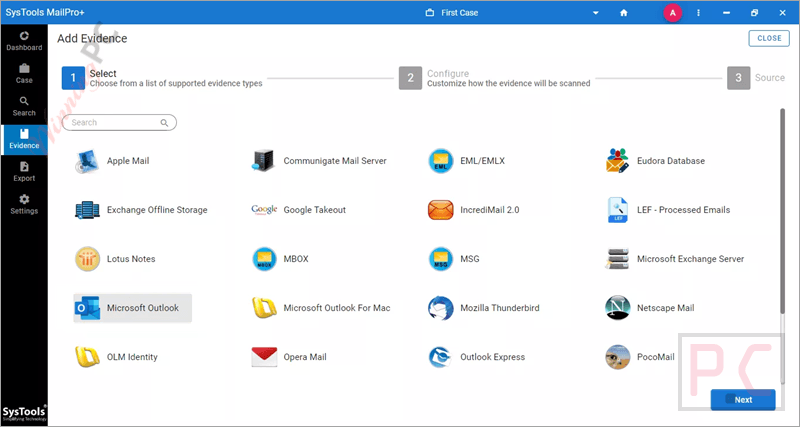Image resolution: width=800 pixels, height=427 pixels.
Task: Select the Microsoft Exchange Server icon
Action: [617, 259]
